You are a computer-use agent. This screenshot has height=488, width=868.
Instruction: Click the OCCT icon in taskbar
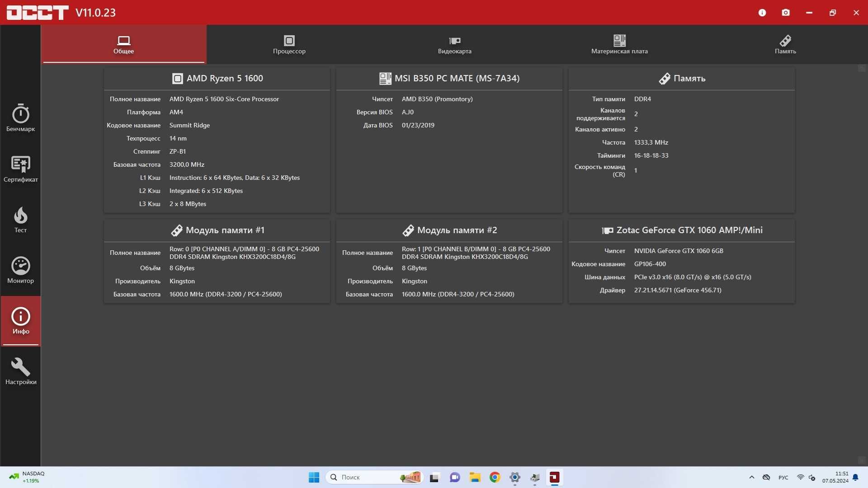[555, 477]
